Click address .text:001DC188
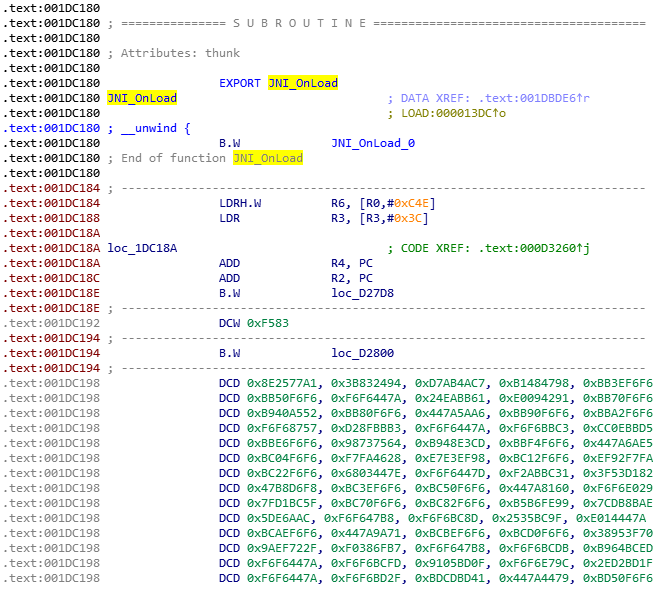This screenshot has width=658, height=590. click(x=51, y=218)
